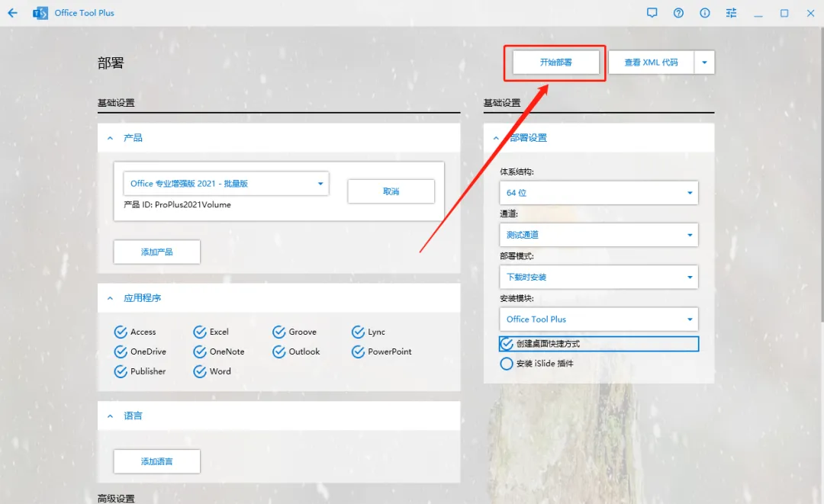
Task: Uncheck the Lync application
Action: 359,332
